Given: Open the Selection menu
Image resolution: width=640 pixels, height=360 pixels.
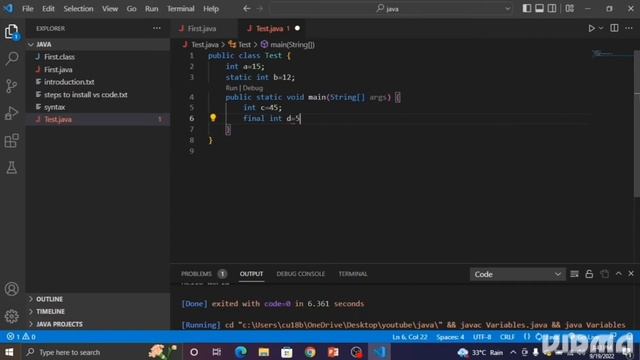Looking at the screenshot, I should (78, 9).
